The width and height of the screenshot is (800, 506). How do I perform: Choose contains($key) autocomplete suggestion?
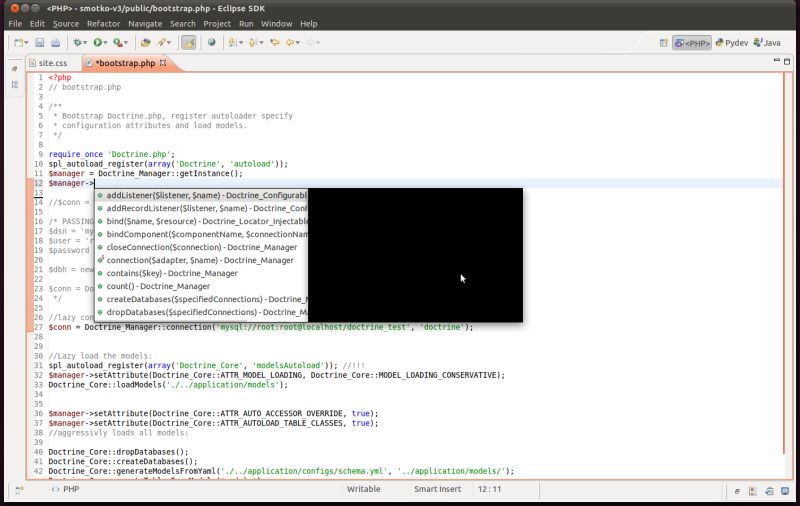point(202,273)
